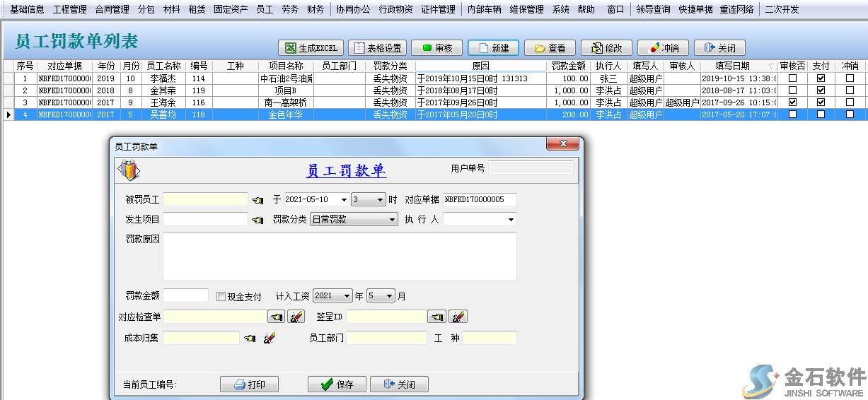868x400 pixels.
Task: Click the 打印 print button
Action: click(249, 384)
